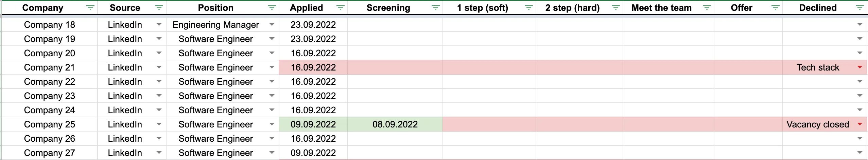Viewport: 868px width, 160px height.
Task: Open the Applied column filter icon
Action: [340, 8]
